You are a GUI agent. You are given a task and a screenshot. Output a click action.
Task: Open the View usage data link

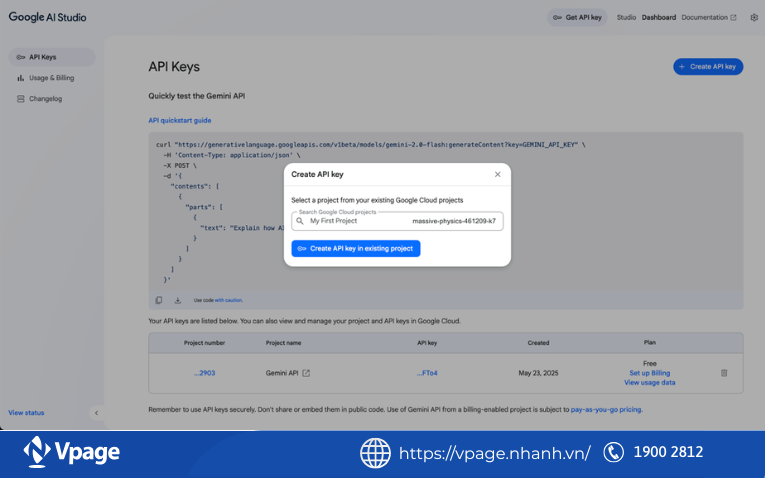pos(649,383)
